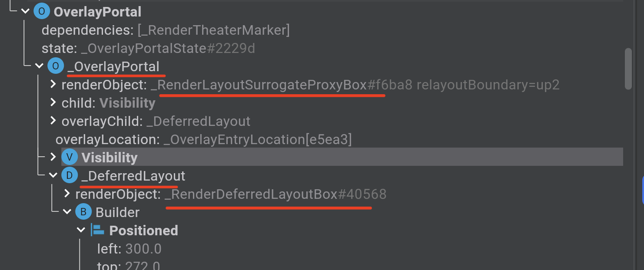Select the dependencies: _RenderTheaterMarker row
This screenshot has width=644, height=270.
[x=166, y=30]
